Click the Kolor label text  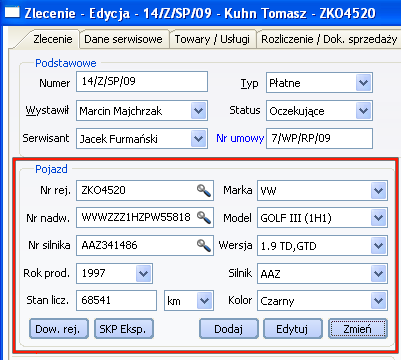click(240, 300)
